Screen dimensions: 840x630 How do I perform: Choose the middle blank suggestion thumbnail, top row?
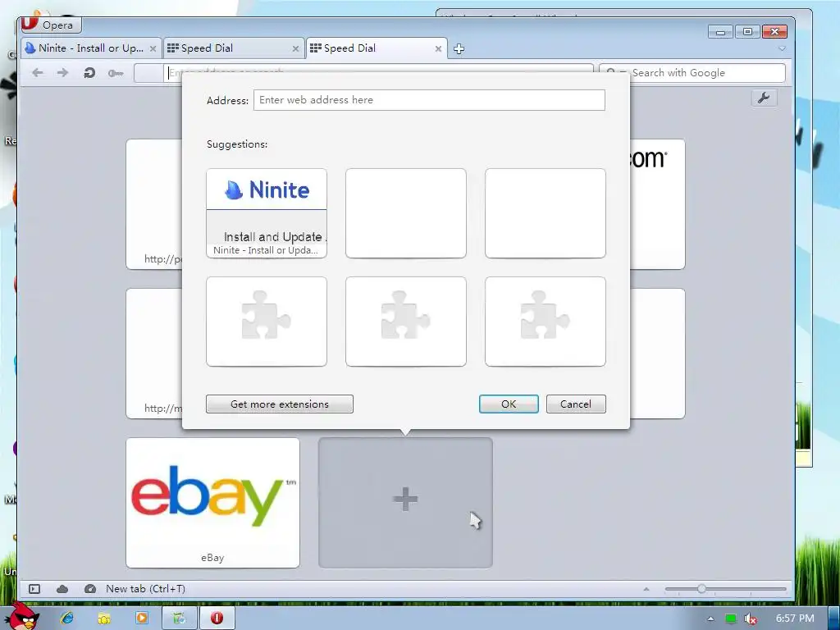[405, 213]
